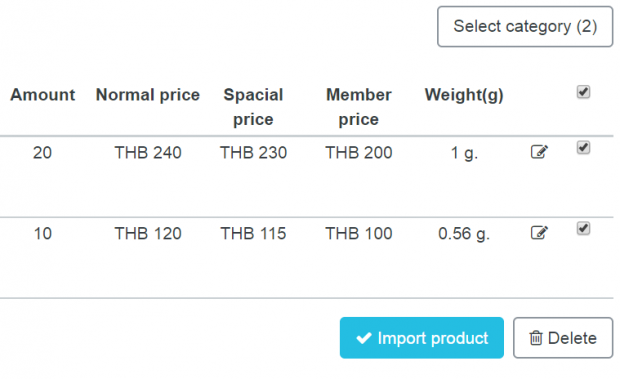The image size is (620, 379).
Task: Click the Delete button
Action: pyautogui.click(x=563, y=338)
